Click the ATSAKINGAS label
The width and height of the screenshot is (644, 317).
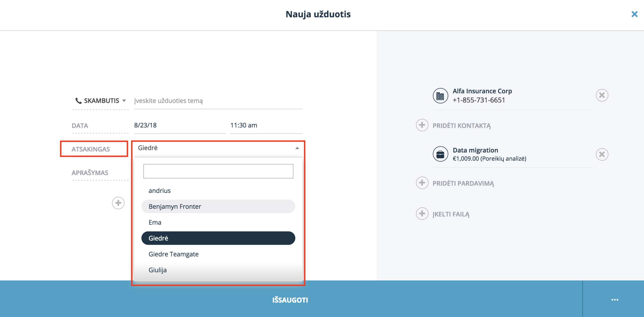click(91, 149)
